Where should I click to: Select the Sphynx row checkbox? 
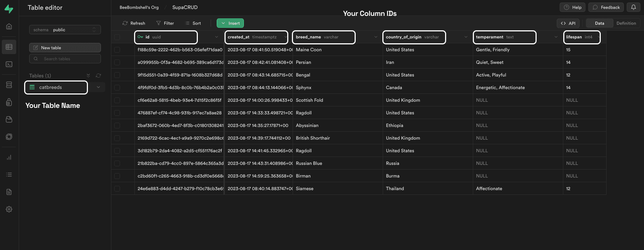pos(117,88)
